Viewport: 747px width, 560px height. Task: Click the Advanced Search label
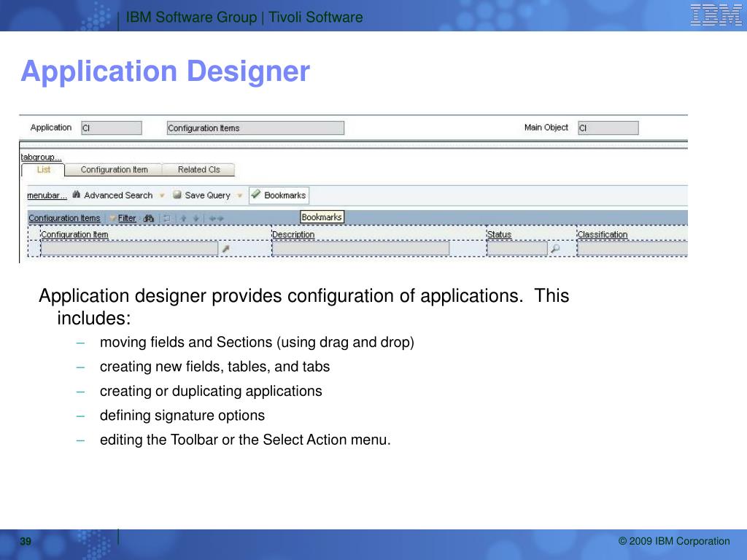118,195
